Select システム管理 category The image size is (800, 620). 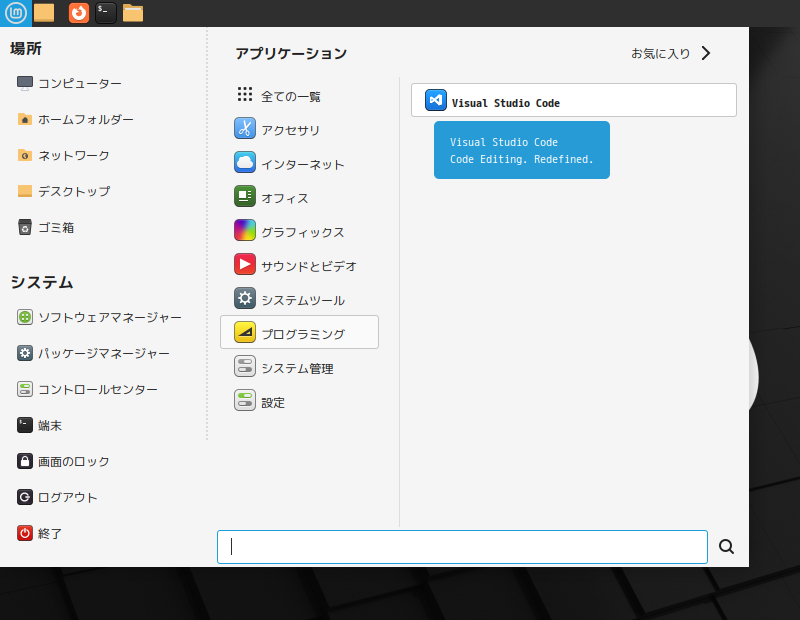tap(299, 367)
